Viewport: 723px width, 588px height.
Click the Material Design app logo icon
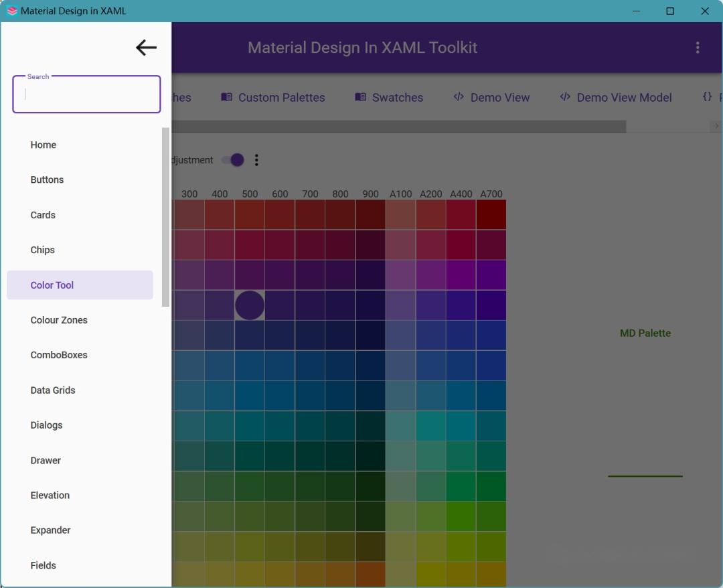(12, 11)
